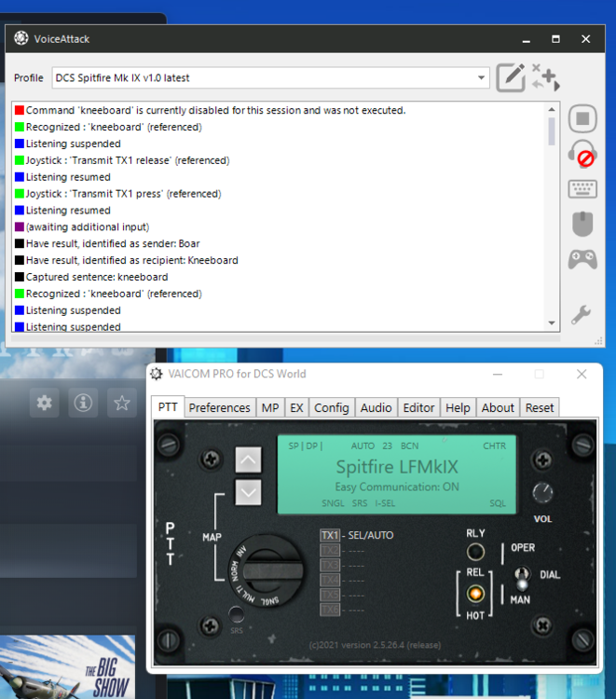Select the red 'kneeboard' disabled log line

[x=211, y=110]
